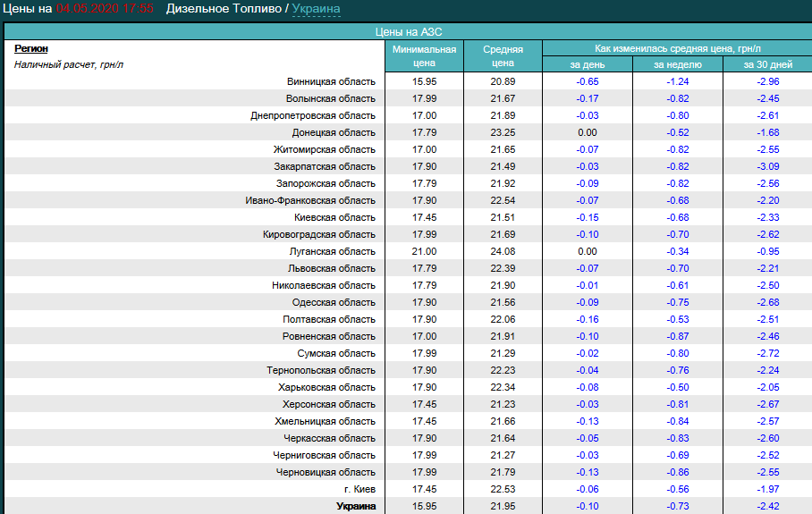The width and height of the screenshot is (812, 514).
Task: Click Луганская область's minimum price 21.00
Action: (424, 251)
